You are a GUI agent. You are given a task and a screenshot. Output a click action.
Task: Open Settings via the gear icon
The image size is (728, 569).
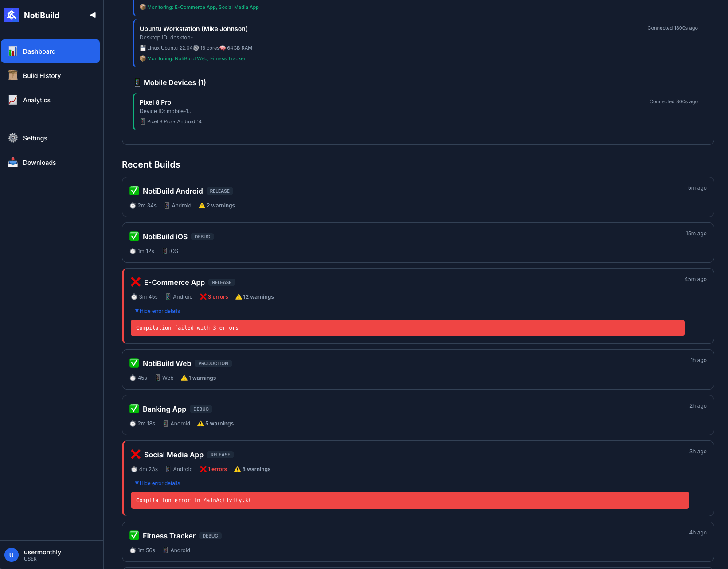(13, 138)
